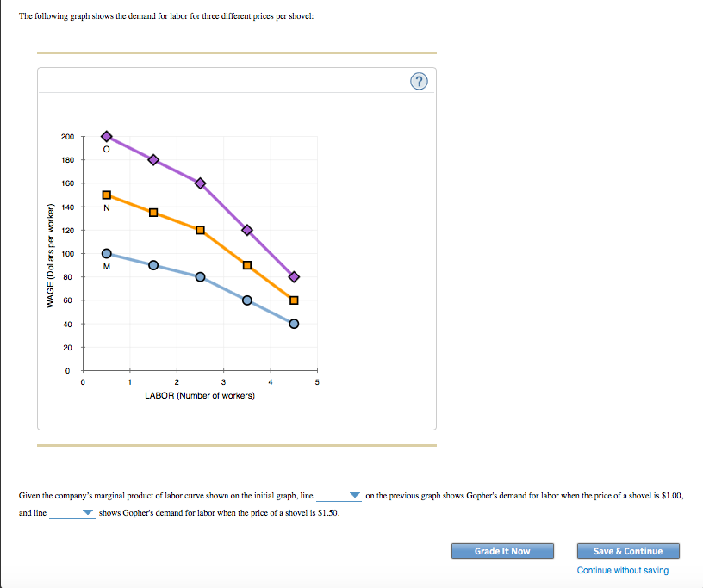This screenshot has width=703, height=588.
Task: Select the topmost purple diamond marker on curve O
Action: (107, 136)
